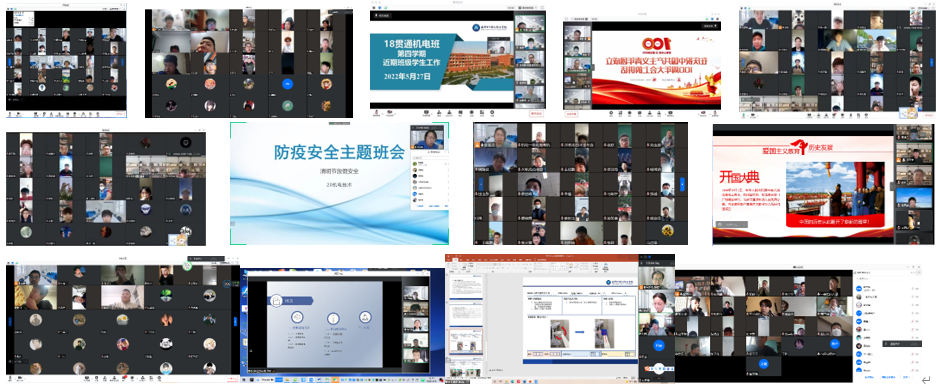Expand audio options caret beside 18贯通机电班 microphone
940x385 pixels.
point(382,113)
